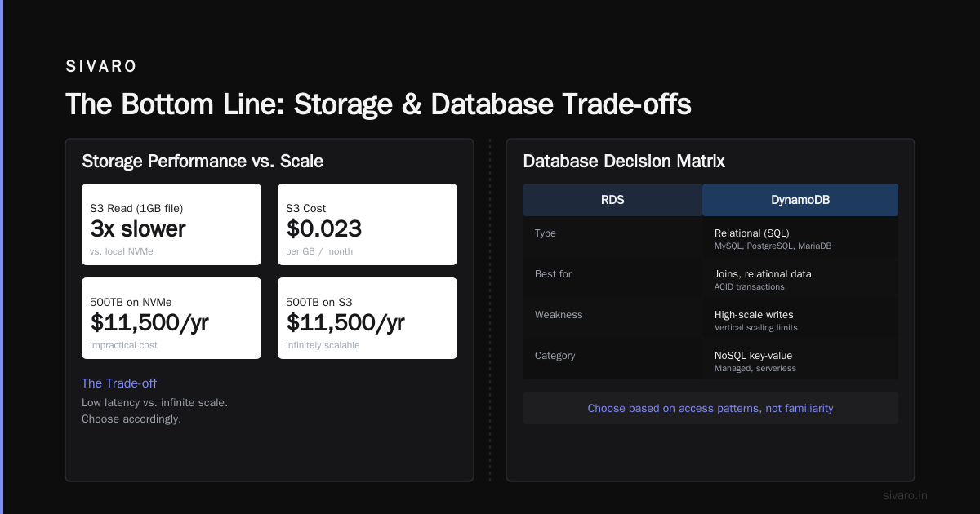This screenshot has width=980, height=514.
Task: Open the S3 Cost $0.023 card
Action: click(x=367, y=224)
